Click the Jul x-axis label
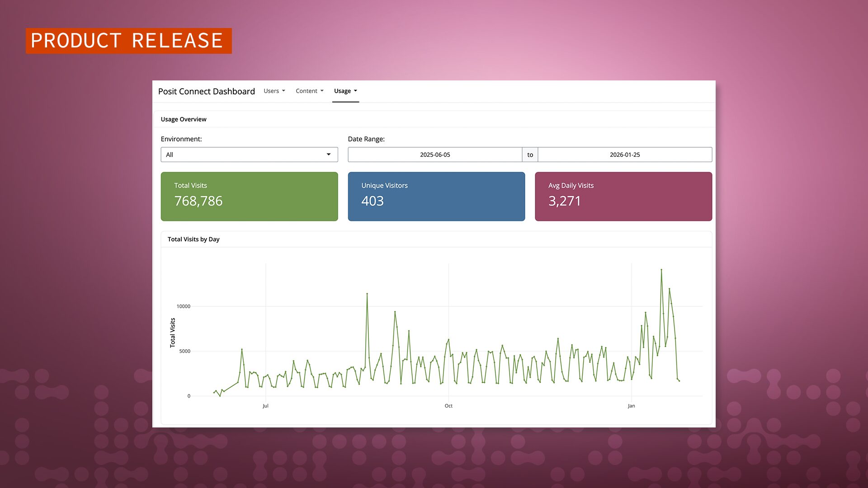868x488 pixels. pos(265,406)
